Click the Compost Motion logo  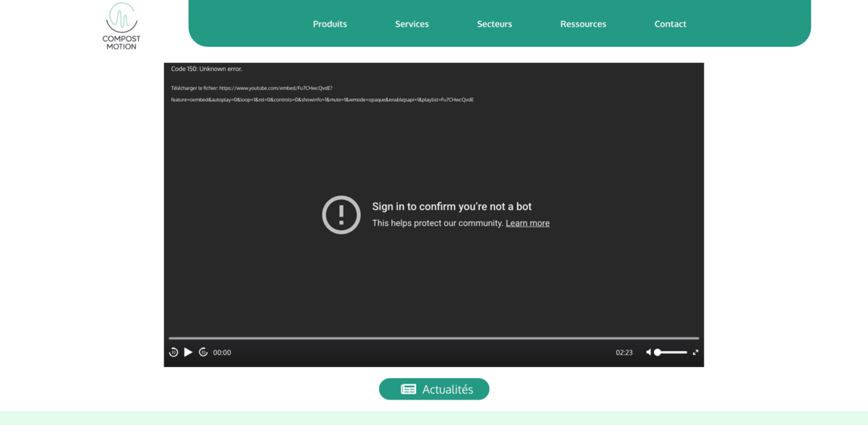click(x=122, y=26)
